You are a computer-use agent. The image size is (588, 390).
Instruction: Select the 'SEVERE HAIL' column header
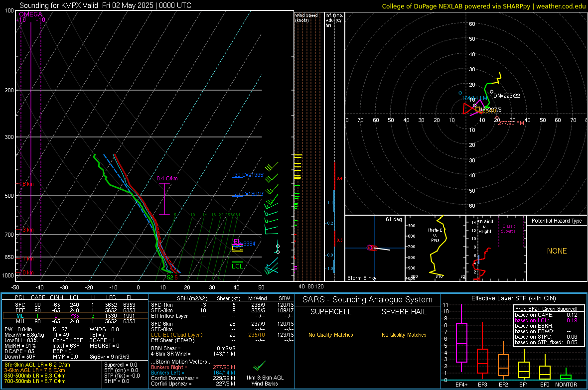pos(404,312)
